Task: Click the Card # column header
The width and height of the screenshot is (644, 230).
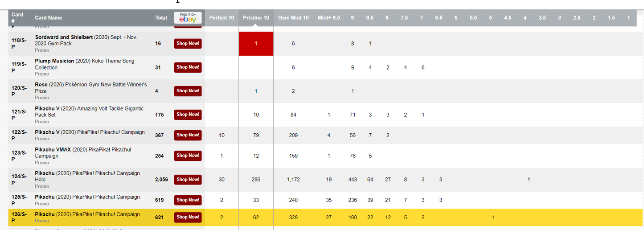Action: tap(17, 18)
